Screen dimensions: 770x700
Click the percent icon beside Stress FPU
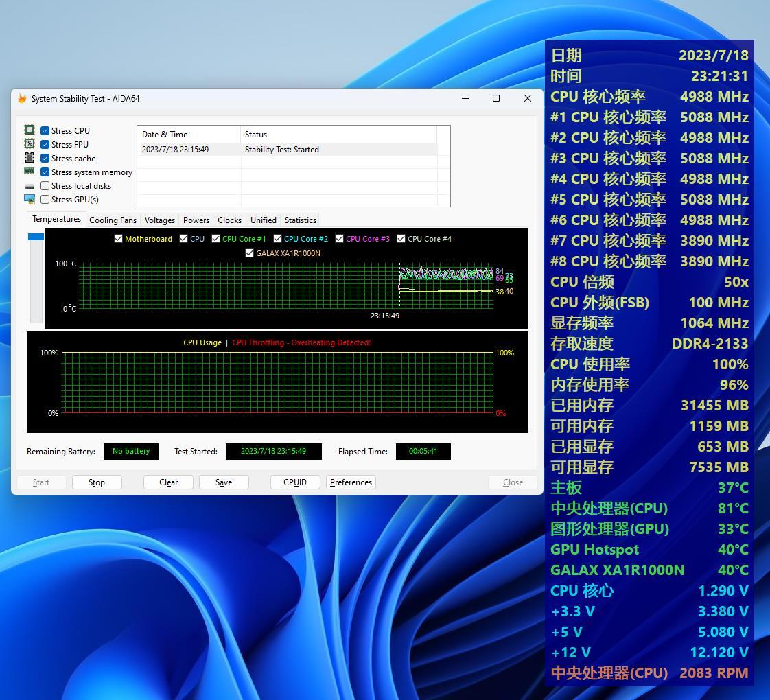(30, 144)
